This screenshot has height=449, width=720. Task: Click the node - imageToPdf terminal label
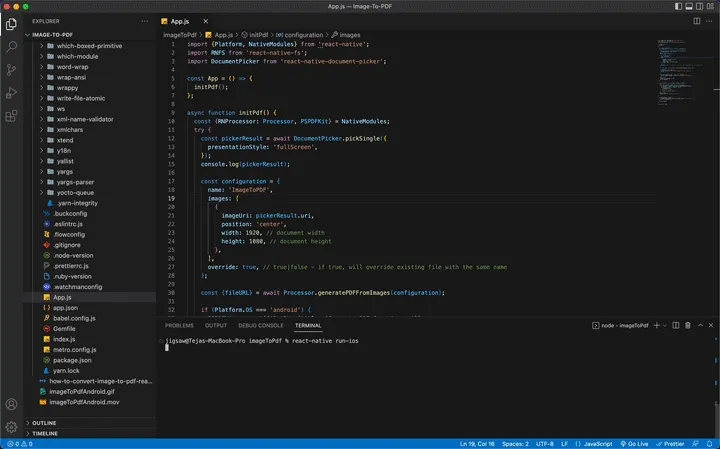[x=620, y=326]
